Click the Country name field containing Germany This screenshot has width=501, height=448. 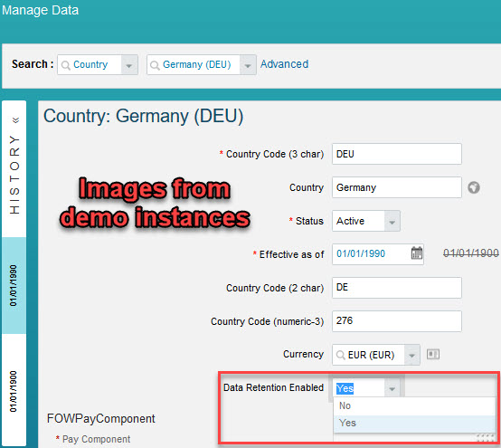(x=396, y=187)
